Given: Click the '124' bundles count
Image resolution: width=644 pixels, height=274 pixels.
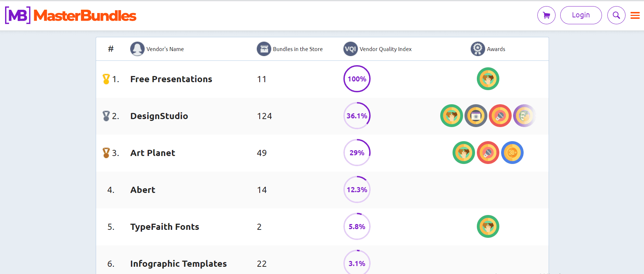Looking at the screenshot, I should pos(264,116).
